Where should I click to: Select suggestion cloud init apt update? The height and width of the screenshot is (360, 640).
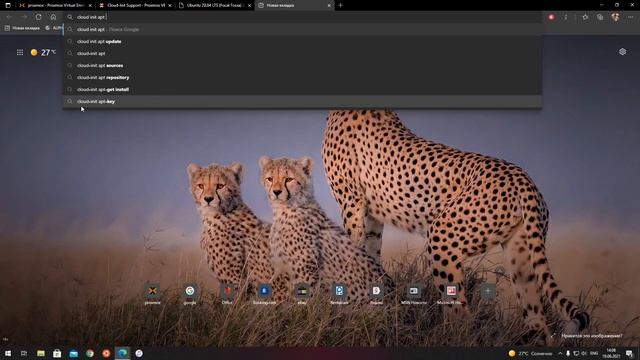pyautogui.click(x=302, y=41)
